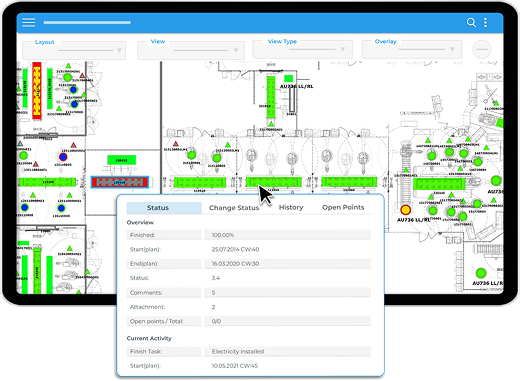Select the tall green vertical bar at the top of the center room
The image size is (521, 381).
(x=271, y=97)
